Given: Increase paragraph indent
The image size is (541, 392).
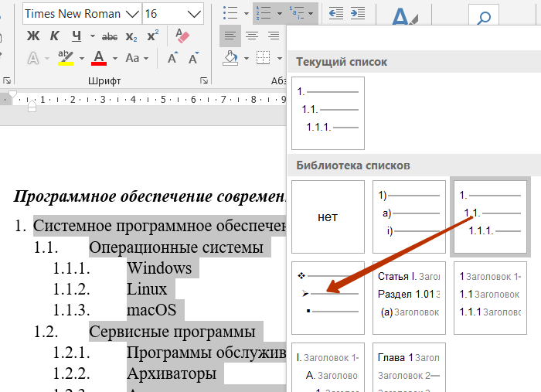Looking at the screenshot, I should pyautogui.click(x=357, y=13).
